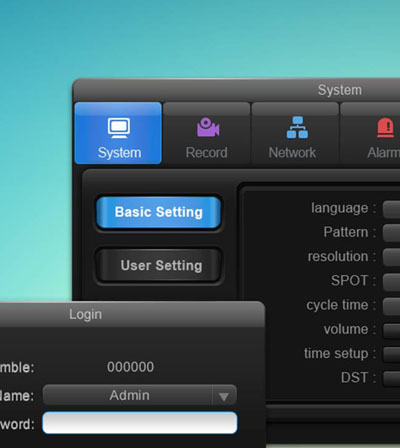Click the blue Network hierarchy icon
The height and width of the screenshot is (448, 400).
coord(297,127)
